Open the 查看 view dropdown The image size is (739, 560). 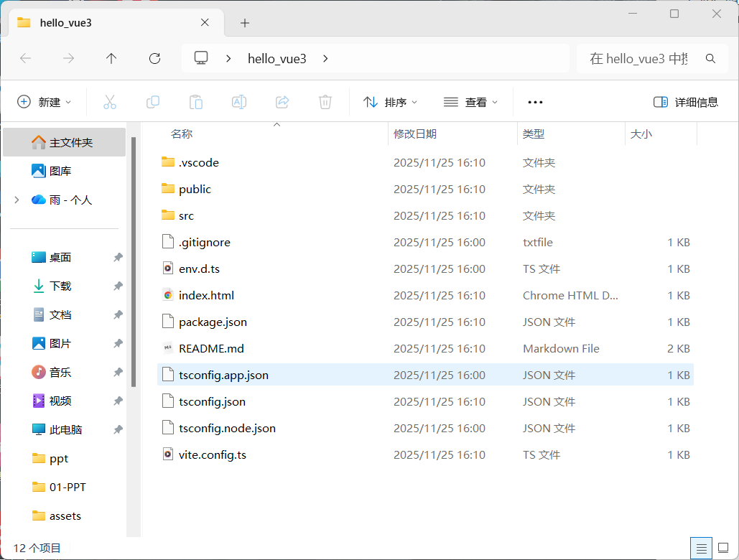click(x=471, y=102)
